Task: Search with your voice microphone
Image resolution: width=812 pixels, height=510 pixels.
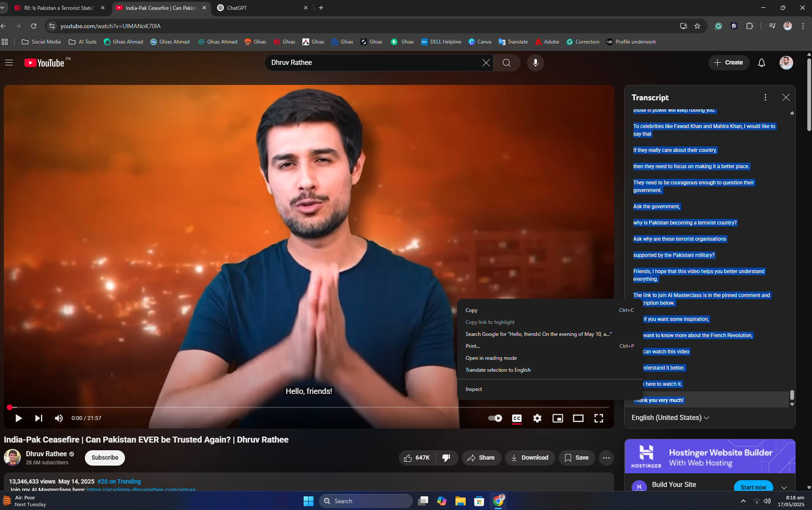Action: pyautogui.click(x=536, y=63)
